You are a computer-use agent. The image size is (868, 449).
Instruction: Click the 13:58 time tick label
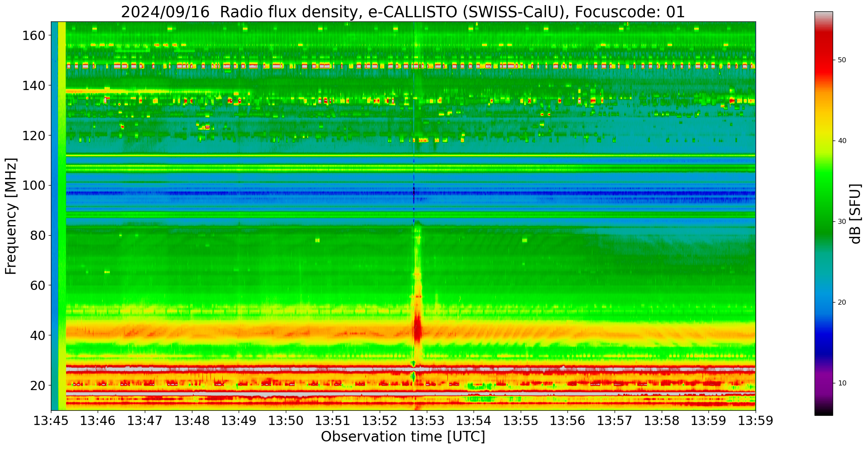[661, 421]
